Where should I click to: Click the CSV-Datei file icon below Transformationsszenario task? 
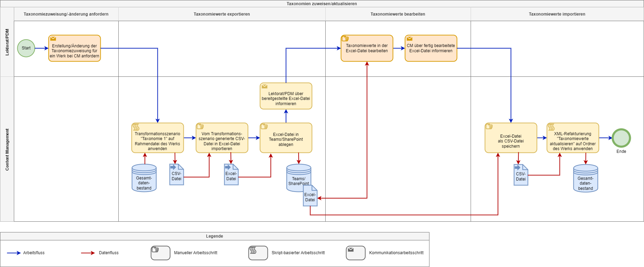coord(176,175)
